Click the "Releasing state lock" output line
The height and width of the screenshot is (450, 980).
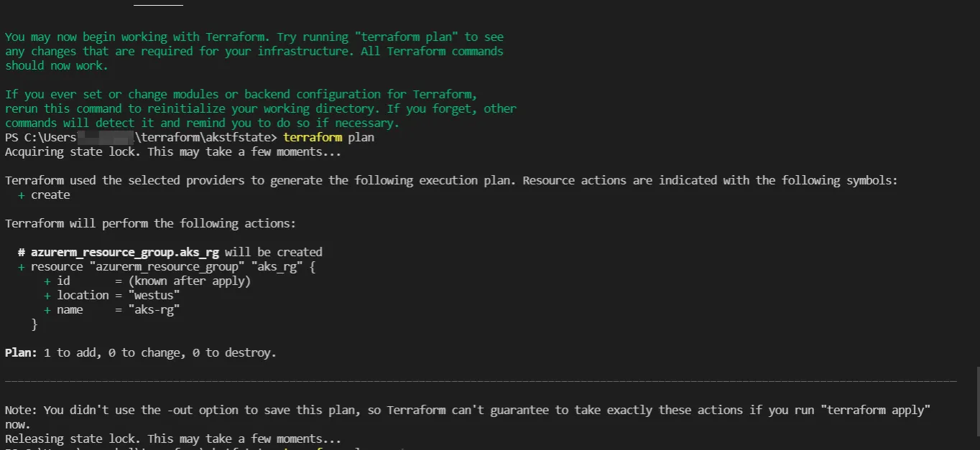[173, 439]
